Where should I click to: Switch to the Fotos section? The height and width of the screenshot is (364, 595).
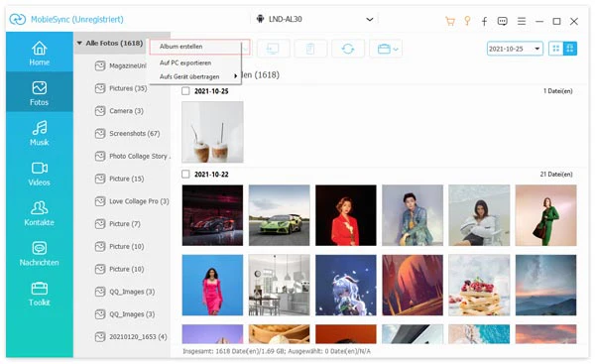(40, 93)
